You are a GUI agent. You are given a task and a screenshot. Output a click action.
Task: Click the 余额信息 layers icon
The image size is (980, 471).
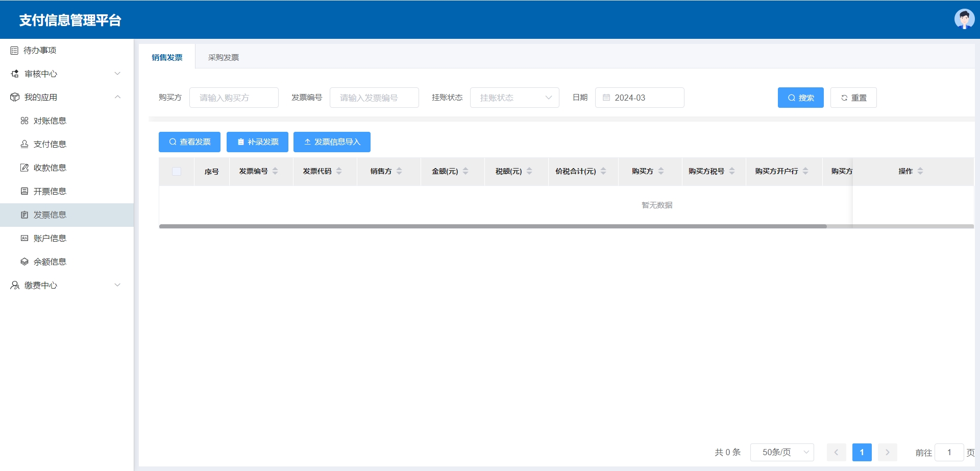[24, 262]
